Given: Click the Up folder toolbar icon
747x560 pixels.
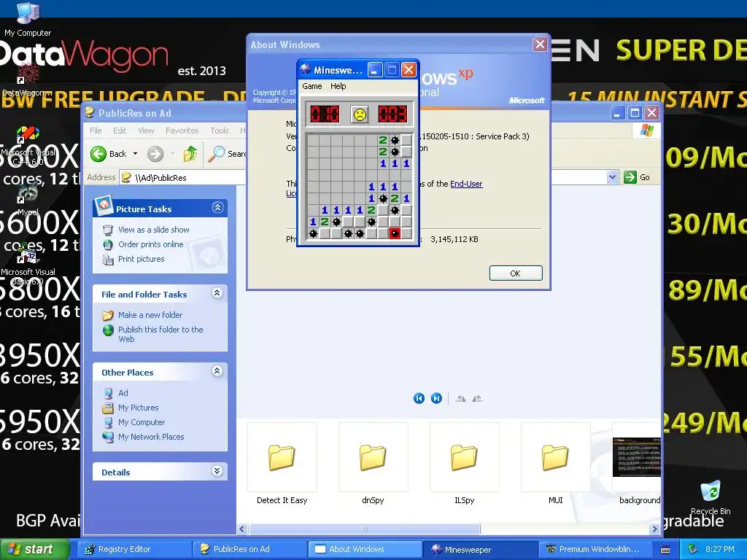Looking at the screenshot, I should tap(190, 154).
